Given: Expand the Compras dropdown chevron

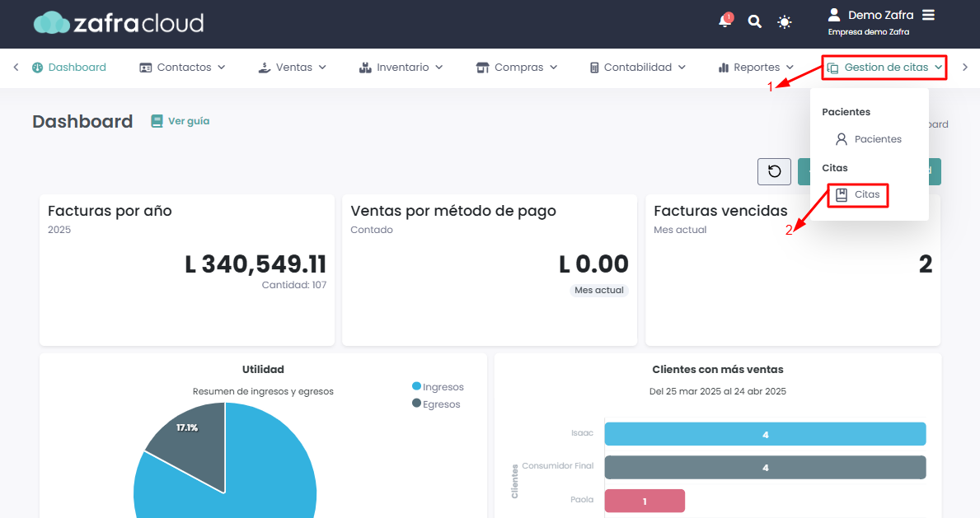Looking at the screenshot, I should tap(553, 68).
